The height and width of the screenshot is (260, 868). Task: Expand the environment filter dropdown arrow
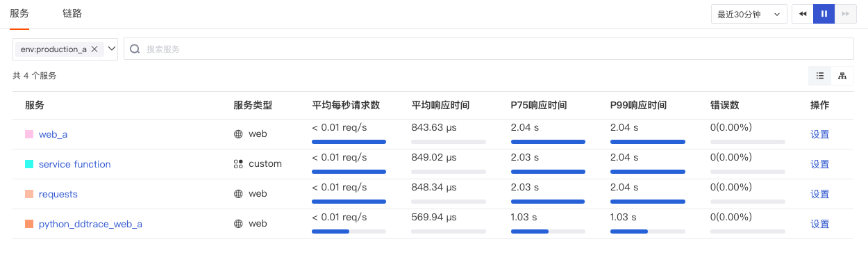pos(112,49)
